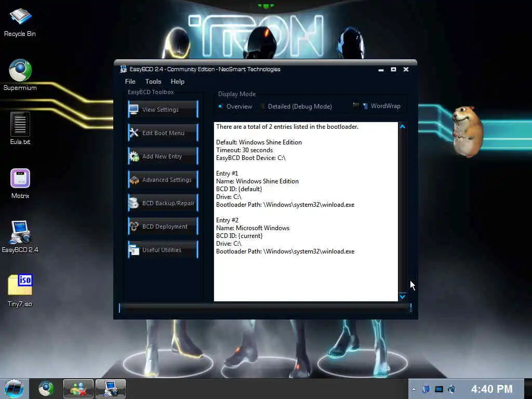Image resolution: width=532 pixels, height=399 pixels.
Task: Click the first line about 2 entries listed
Action: point(287,127)
